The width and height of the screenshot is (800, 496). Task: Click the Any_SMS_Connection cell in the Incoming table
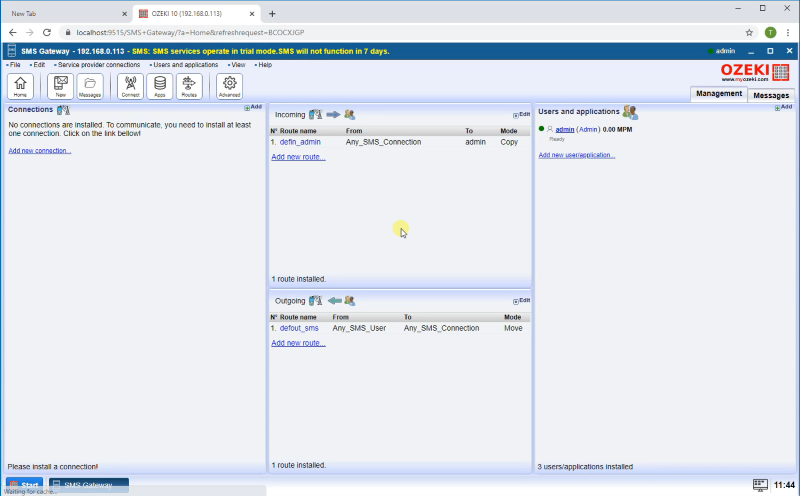(383, 142)
